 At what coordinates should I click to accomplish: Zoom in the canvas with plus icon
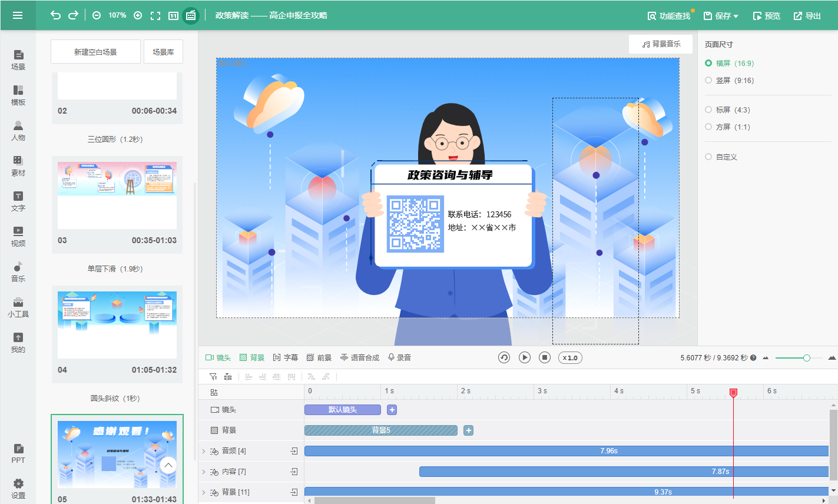point(138,15)
